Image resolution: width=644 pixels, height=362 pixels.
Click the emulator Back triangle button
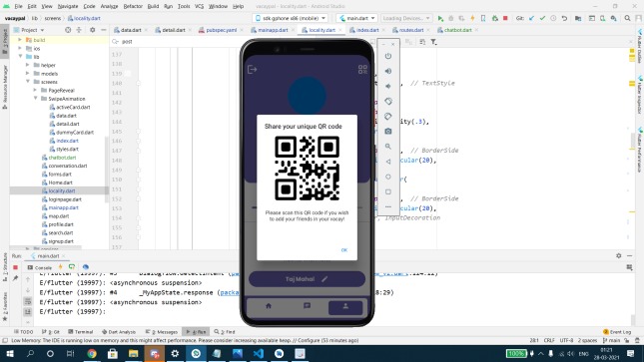[388, 162]
